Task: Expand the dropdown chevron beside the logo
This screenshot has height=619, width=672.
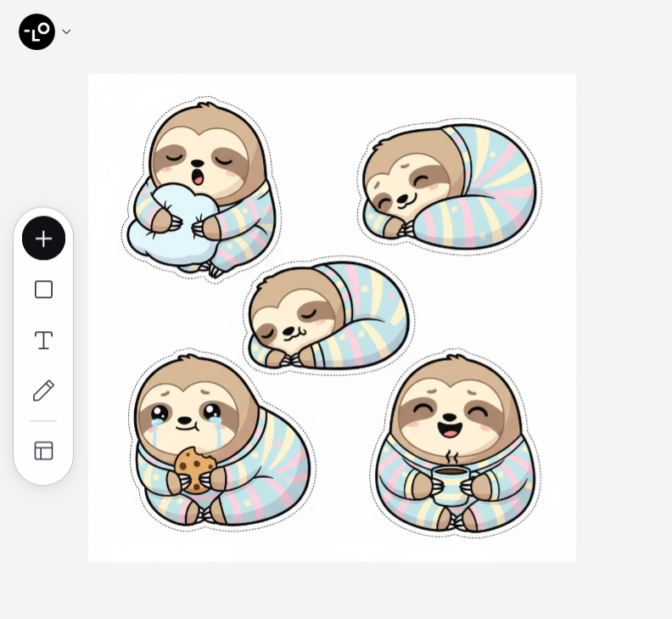Action: tap(66, 32)
